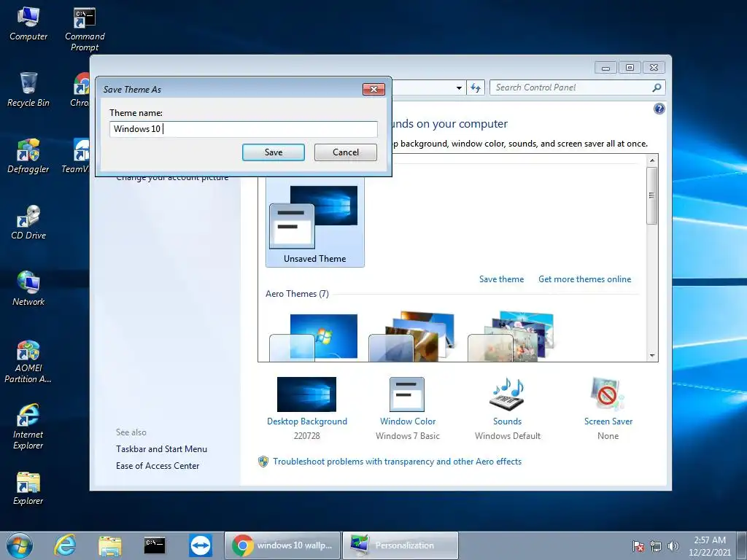Viewport: 747px width, 560px height.
Task: Click the Sounds text link
Action: [x=507, y=421]
